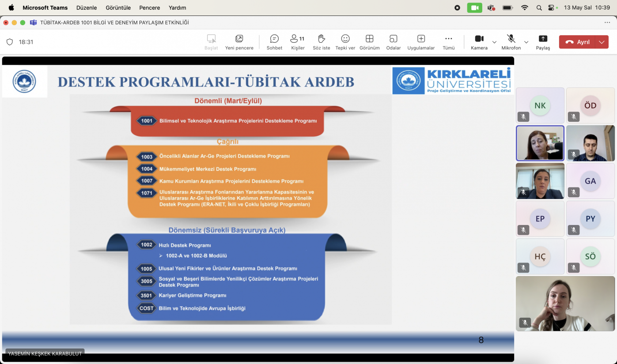Viewport: 617px width, 364px height.
Task: Click the muted mic icon on NK tile
Action: click(523, 117)
